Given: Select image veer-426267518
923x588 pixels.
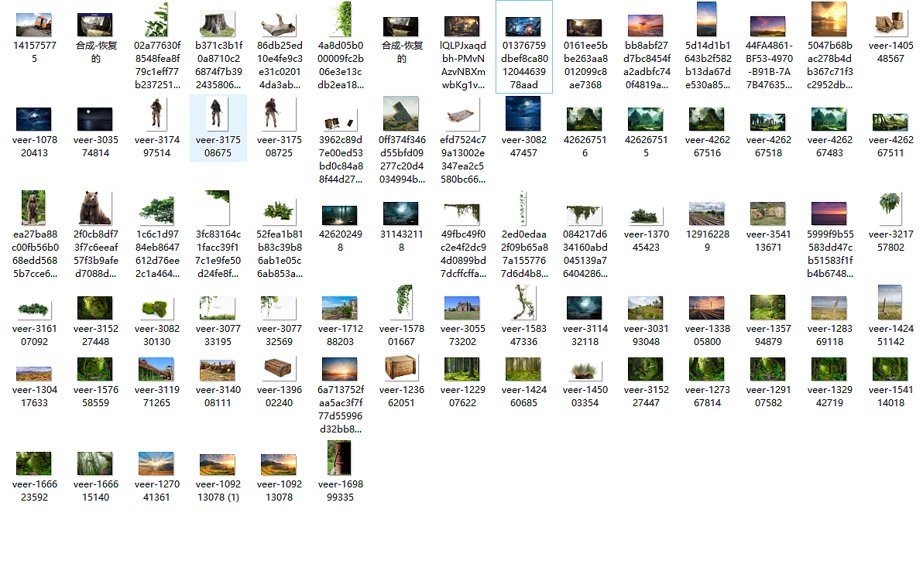Looking at the screenshot, I should coord(768,121).
